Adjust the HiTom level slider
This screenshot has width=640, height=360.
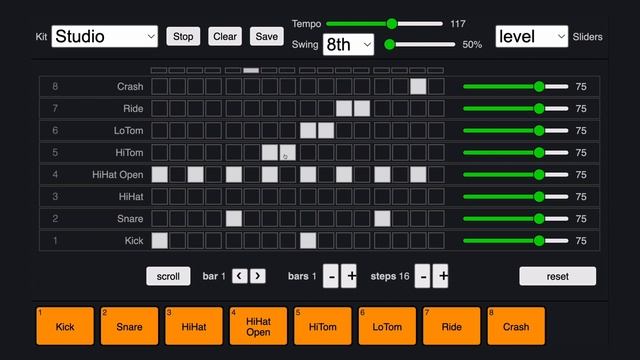(516, 153)
